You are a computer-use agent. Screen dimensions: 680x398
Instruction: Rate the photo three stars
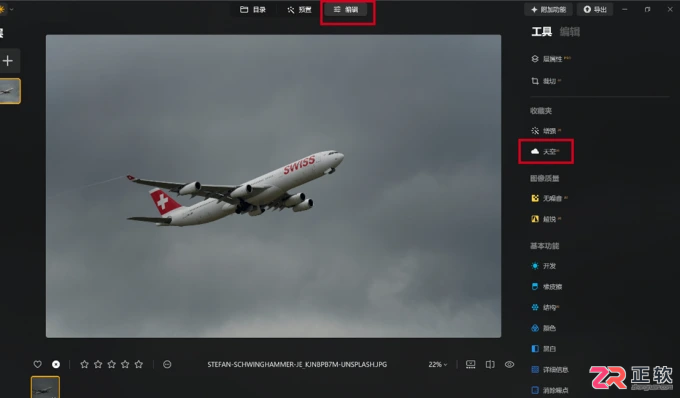pos(111,364)
